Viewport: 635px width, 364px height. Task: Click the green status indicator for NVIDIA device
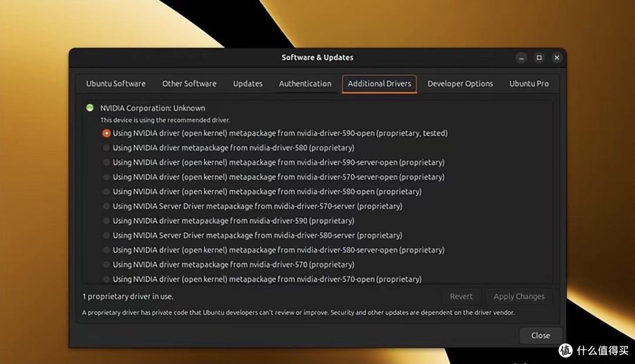tap(90, 108)
